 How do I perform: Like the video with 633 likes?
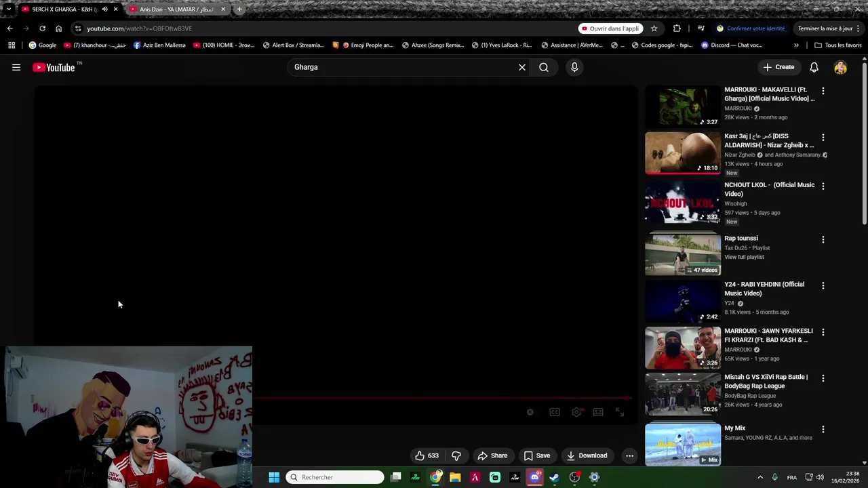[x=427, y=455]
